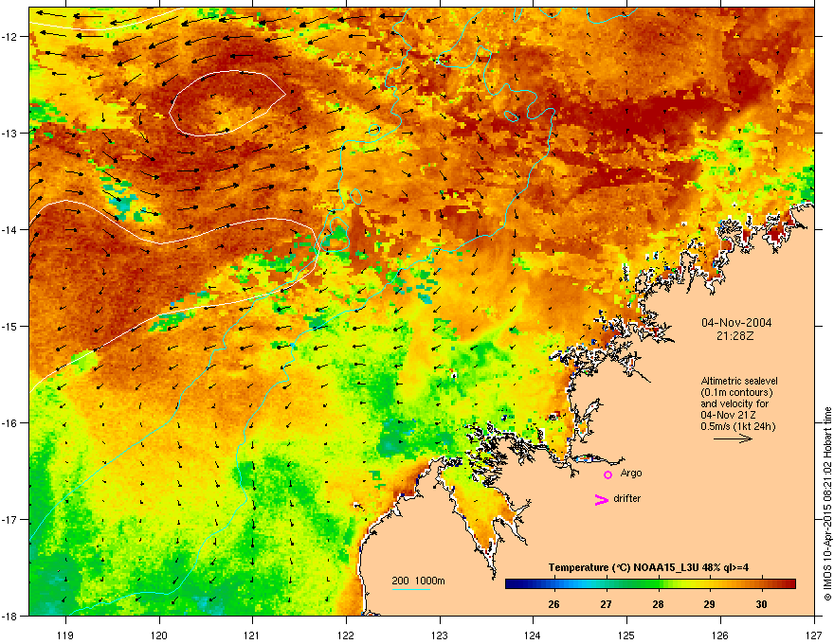Click the '21:28Z' time text

[x=735, y=336]
